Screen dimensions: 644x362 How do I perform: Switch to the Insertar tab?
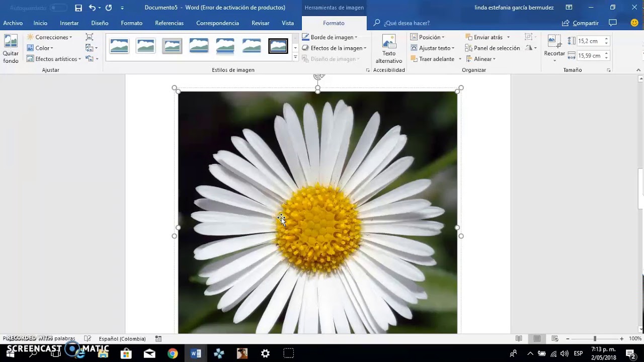click(69, 23)
